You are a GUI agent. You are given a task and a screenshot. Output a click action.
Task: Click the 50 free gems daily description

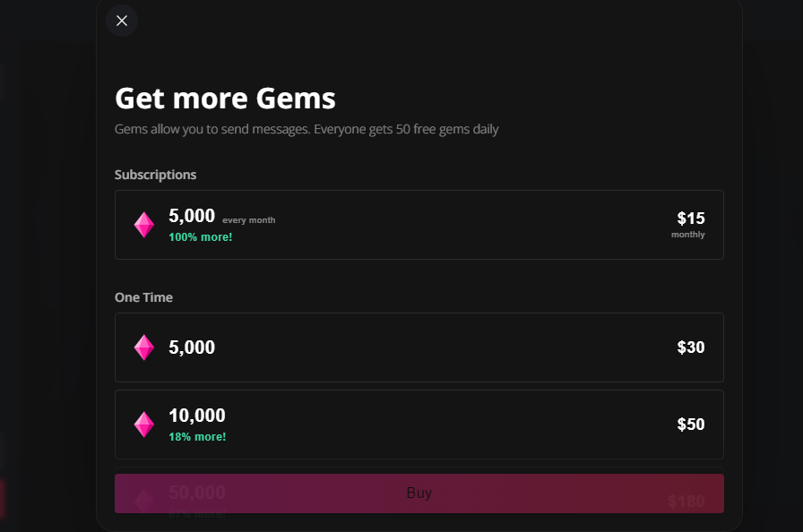(307, 129)
